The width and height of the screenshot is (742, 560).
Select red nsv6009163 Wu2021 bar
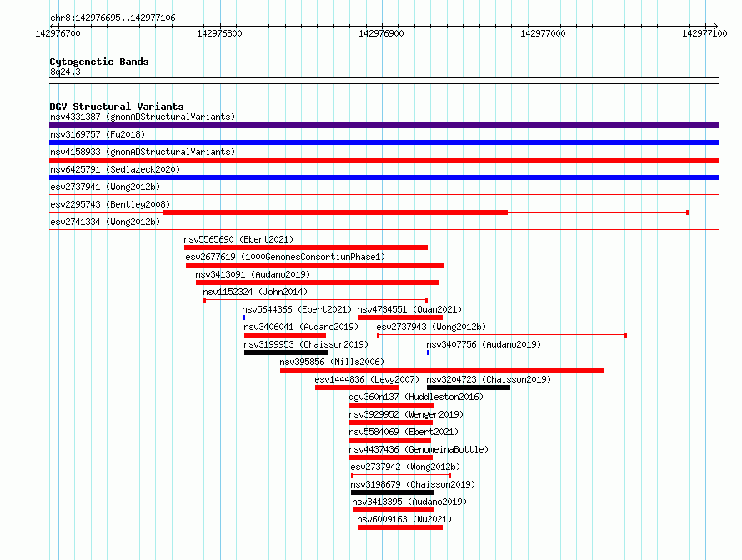(x=400, y=527)
